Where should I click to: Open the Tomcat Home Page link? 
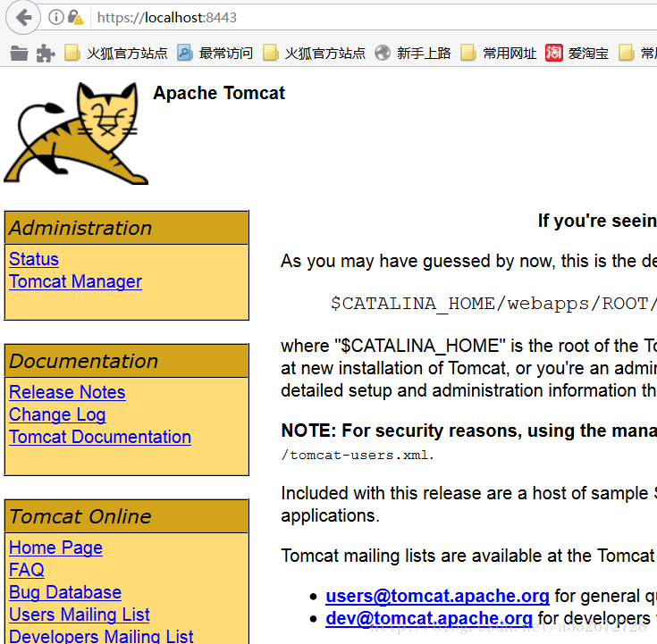tap(55, 548)
